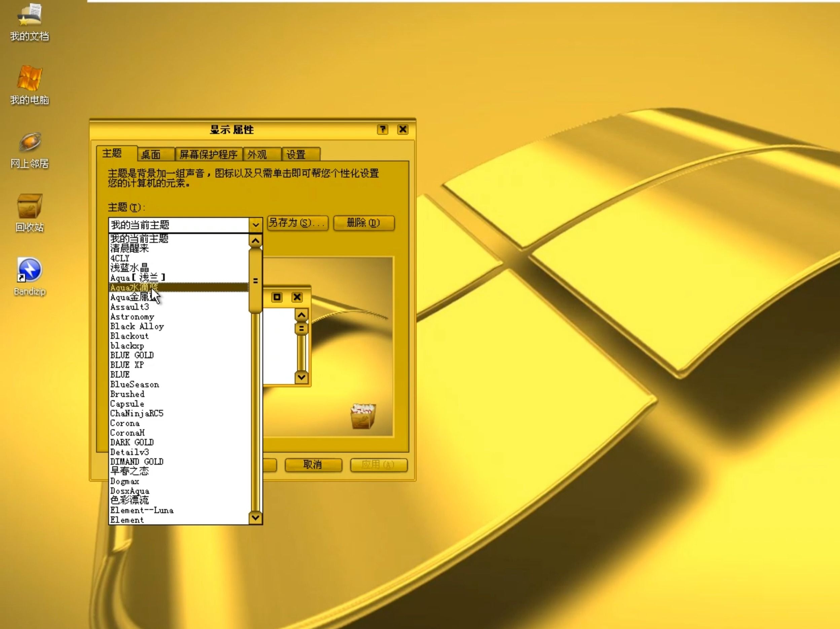Select the 色彩漂流 theme
The width and height of the screenshot is (840, 629).
point(179,500)
